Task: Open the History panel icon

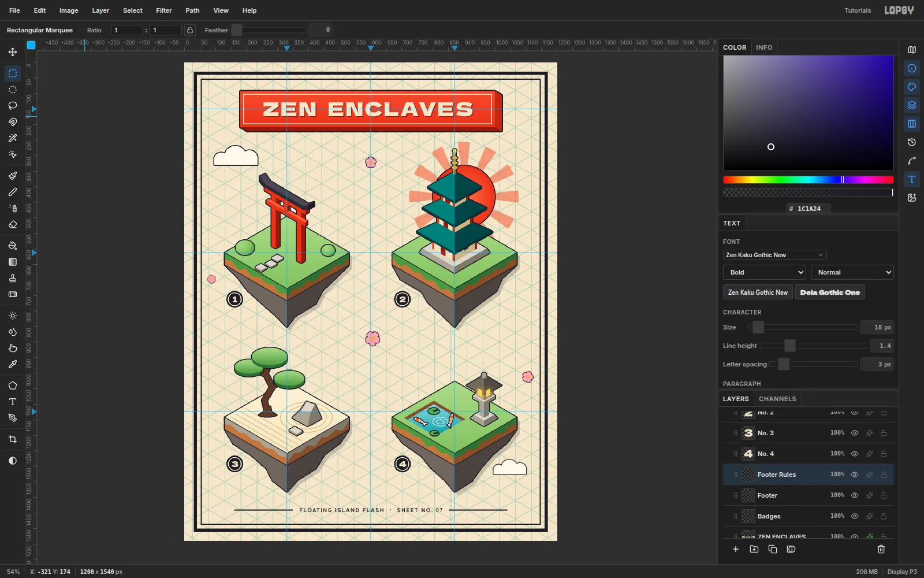Action: point(912,142)
